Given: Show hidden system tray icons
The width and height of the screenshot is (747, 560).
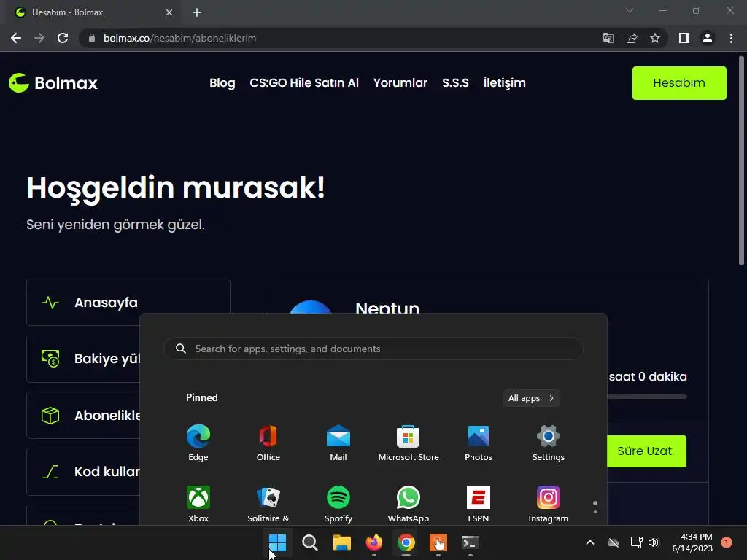Looking at the screenshot, I should [x=589, y=542].
